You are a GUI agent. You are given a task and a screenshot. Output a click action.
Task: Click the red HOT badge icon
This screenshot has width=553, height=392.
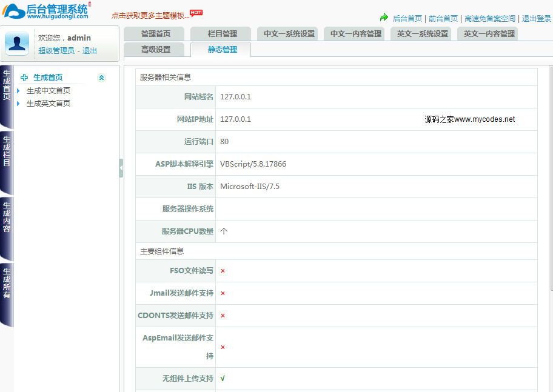click(196, 13)
